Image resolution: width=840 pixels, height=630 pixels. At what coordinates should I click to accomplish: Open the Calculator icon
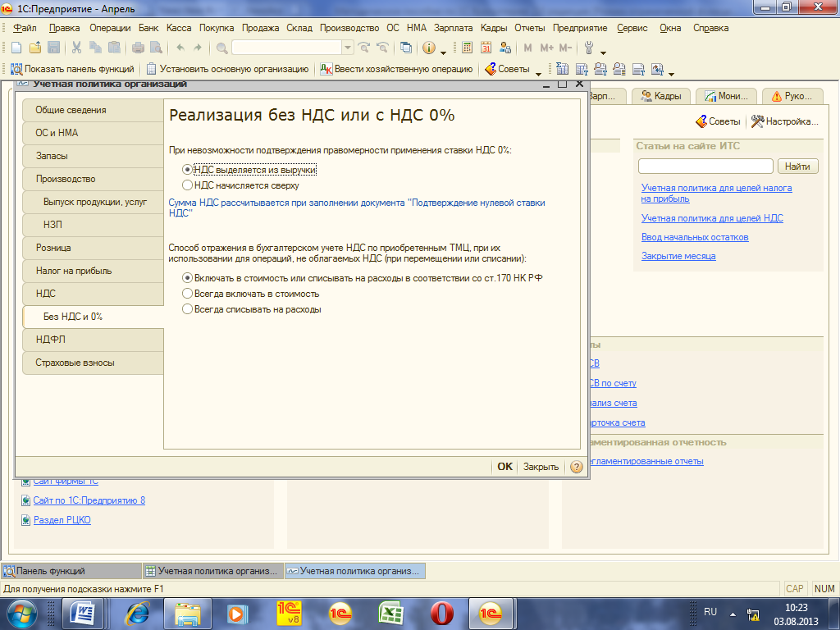coord(467,48)
